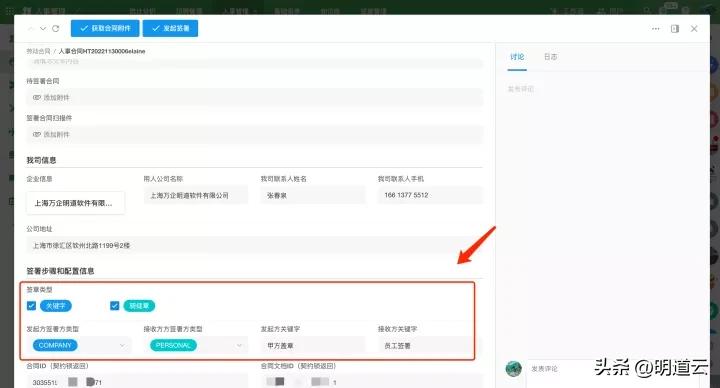Switch to the 日志 tab
This screenshot has width=720, height=388.
[551, 57]
